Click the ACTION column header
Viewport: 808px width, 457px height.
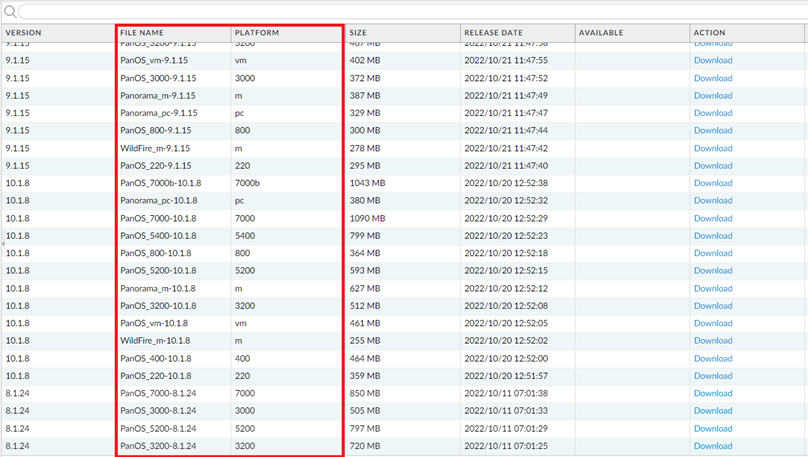click(x=747, y=32)
